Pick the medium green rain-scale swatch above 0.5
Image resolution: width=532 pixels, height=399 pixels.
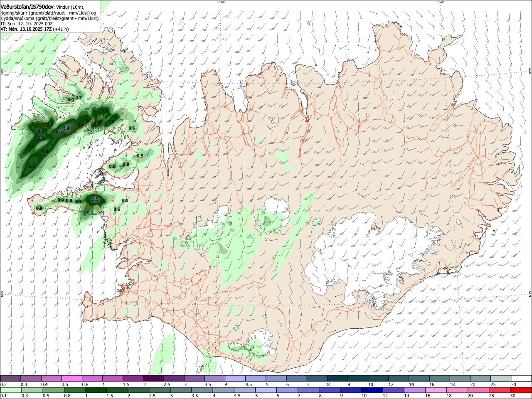coord(53,390)
